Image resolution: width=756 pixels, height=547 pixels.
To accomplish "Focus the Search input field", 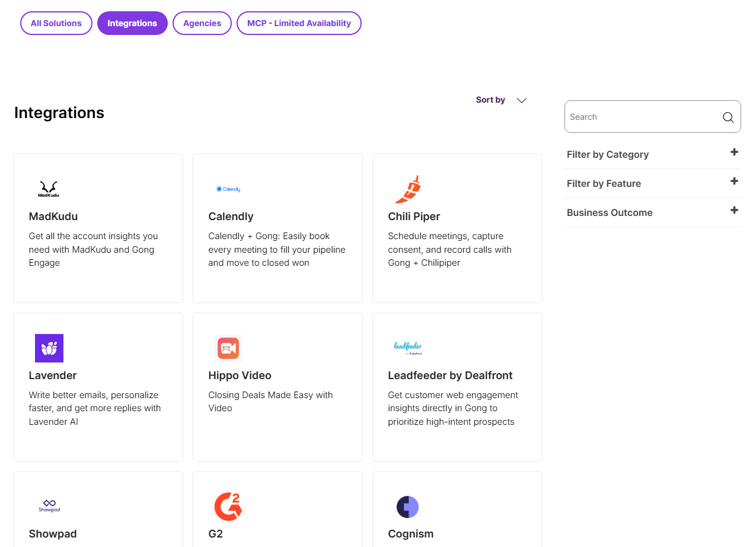I will point(652,117).
